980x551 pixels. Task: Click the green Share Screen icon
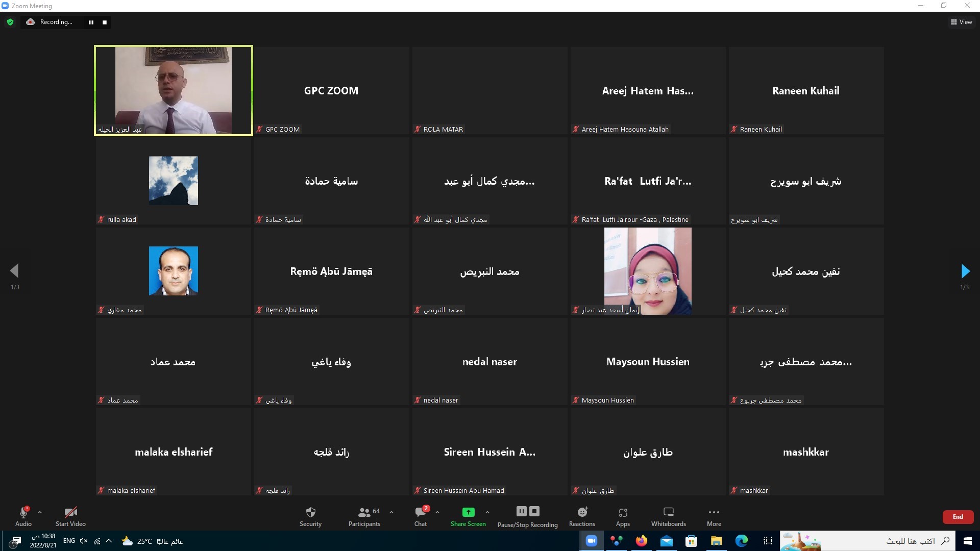click(x=468, y=512)
